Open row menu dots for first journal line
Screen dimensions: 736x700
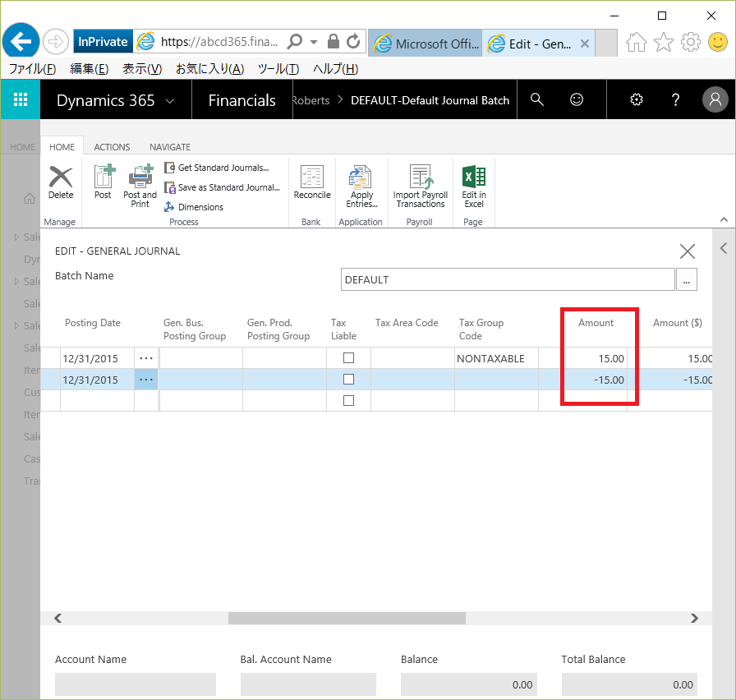(x=146, y=358)
